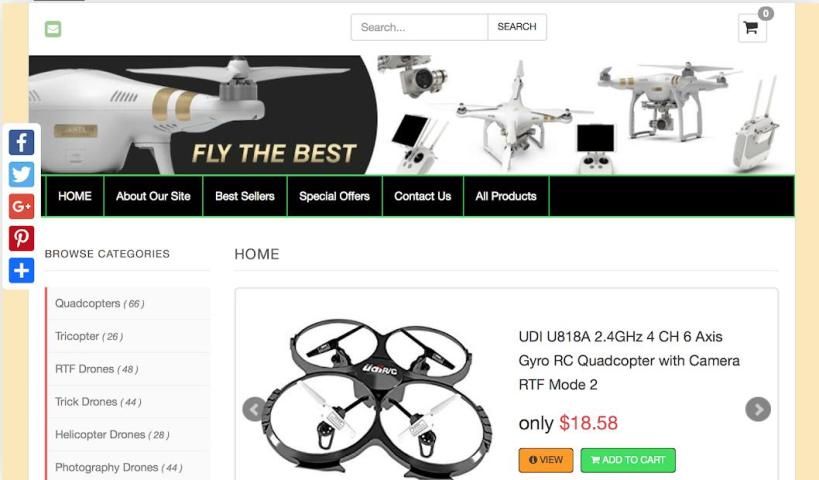Click the SEARCH button

(517, 27)
